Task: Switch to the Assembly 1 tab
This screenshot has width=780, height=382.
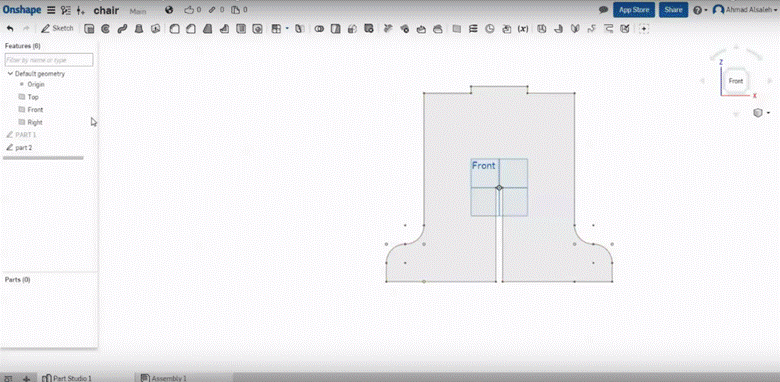Action: click(164, 378)
